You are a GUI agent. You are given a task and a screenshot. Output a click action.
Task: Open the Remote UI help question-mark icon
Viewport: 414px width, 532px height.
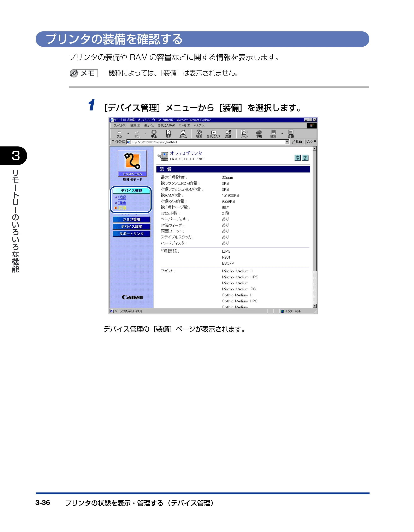pyautogui.click(x=305, y=158)
